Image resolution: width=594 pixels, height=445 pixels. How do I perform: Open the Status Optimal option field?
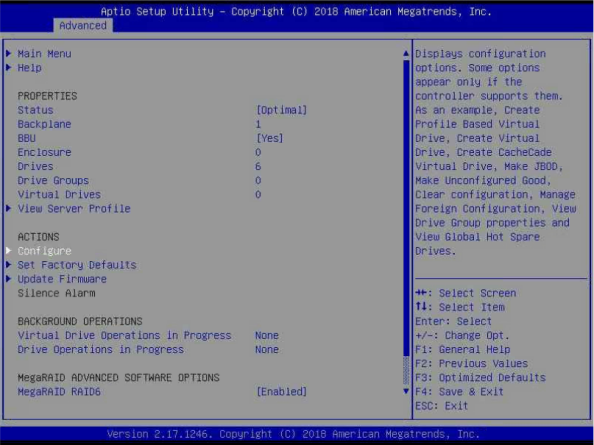(281, 110)
